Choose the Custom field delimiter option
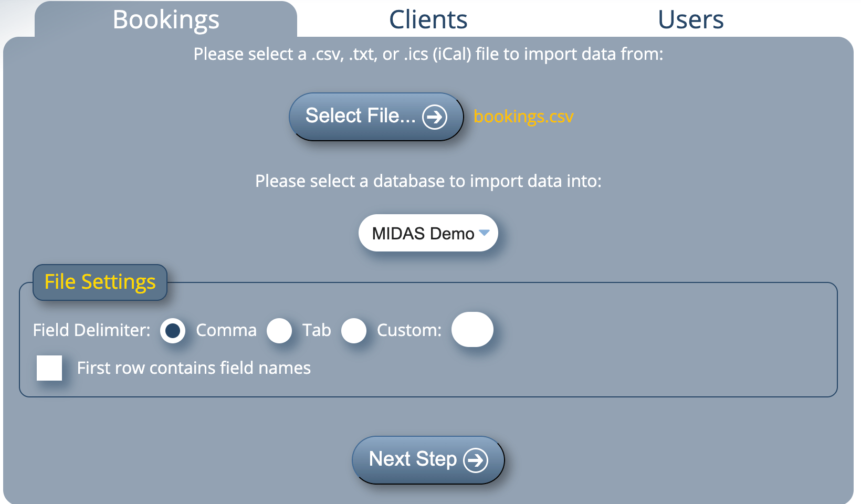This screenshot has width=861, height=504. 354,331
